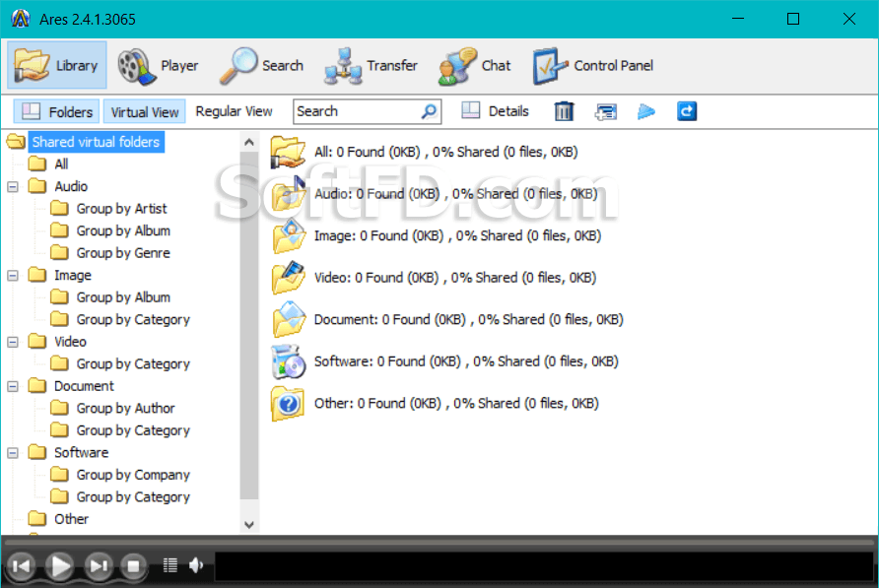Toggle the Folders pane button
This screenshot has width=879, height=588.
click(x=56, y=111)
